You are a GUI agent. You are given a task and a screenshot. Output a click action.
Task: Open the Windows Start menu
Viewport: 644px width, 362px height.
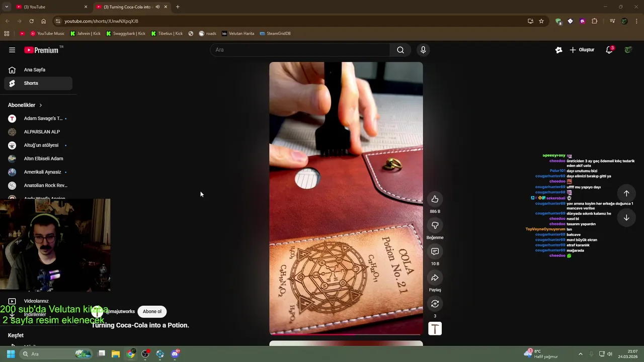(x=11, y=354)
